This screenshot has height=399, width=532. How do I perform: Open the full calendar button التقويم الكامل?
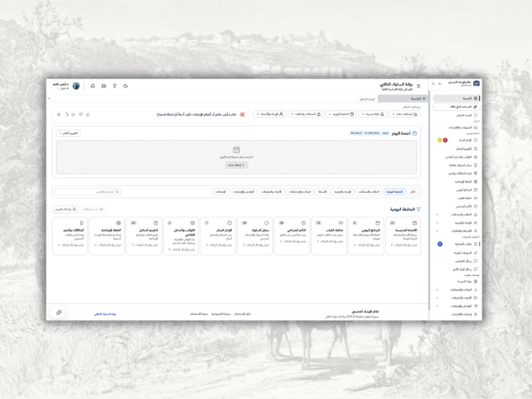click(x=68, y=134)
